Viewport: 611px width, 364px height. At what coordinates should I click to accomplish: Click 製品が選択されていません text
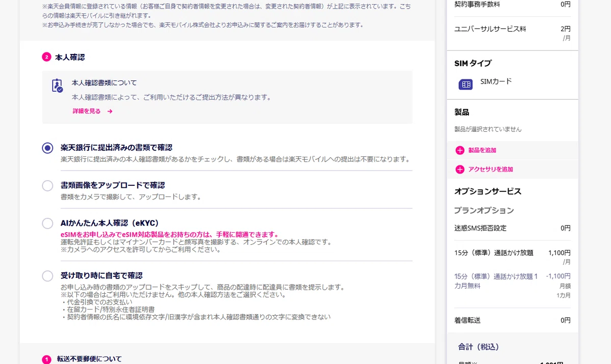(x=488, y=129)
